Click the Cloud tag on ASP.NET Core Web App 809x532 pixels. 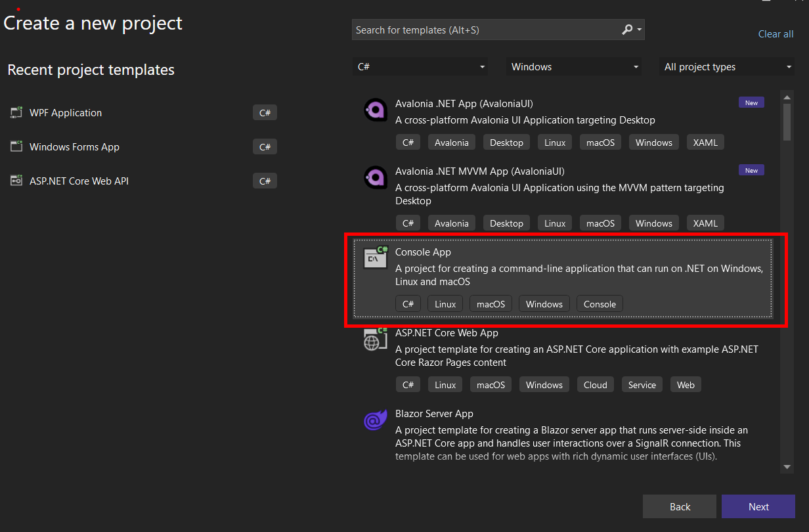pyautogui.click(x=595, y=384)
